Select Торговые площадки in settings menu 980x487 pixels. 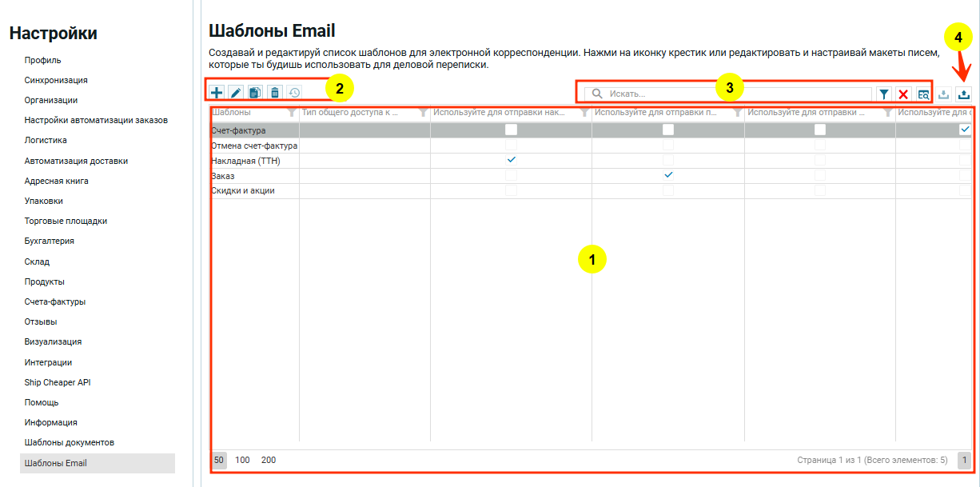66,221
